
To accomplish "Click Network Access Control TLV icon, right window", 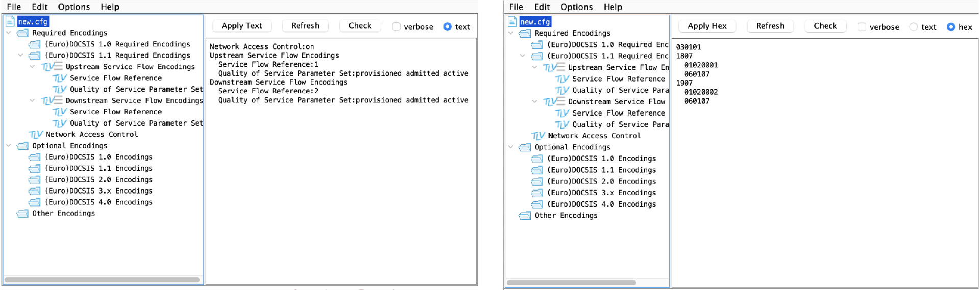I will tap(538, 136).
